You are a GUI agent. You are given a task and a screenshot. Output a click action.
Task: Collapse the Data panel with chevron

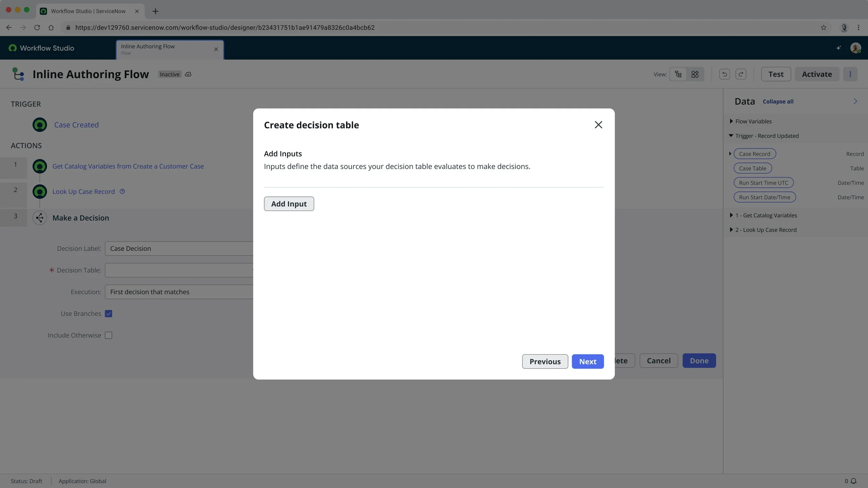tap(855, 101)
